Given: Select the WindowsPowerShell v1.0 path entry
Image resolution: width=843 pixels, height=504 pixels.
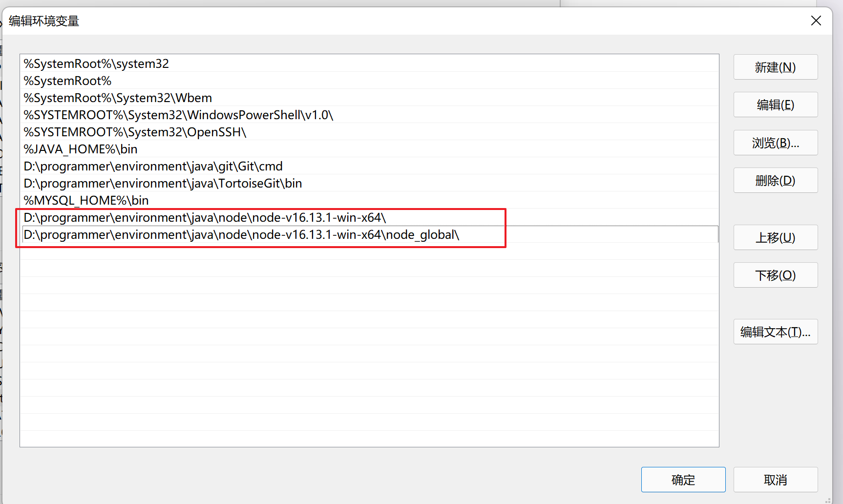Looking at the screenshot, I should click(x=178, y=115).
